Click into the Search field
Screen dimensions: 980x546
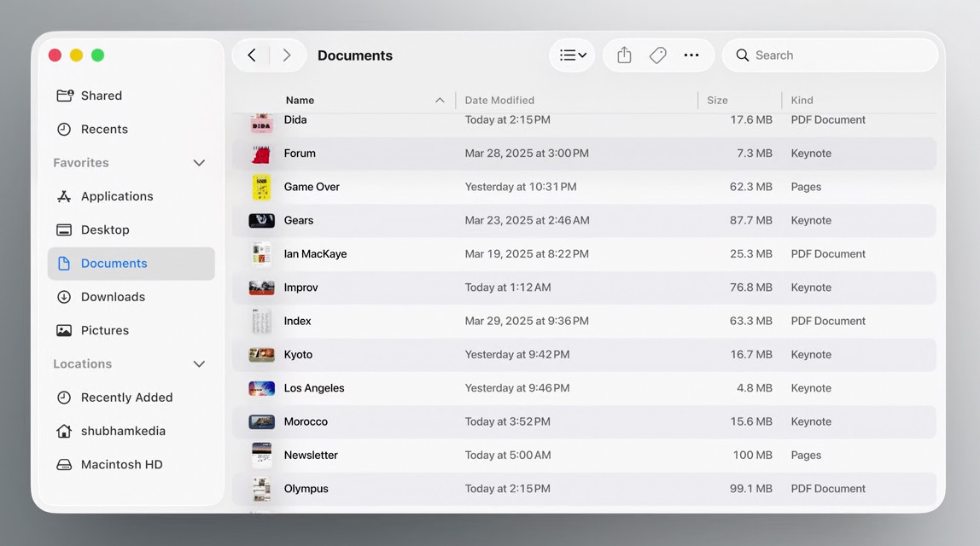tap(831, 55)
